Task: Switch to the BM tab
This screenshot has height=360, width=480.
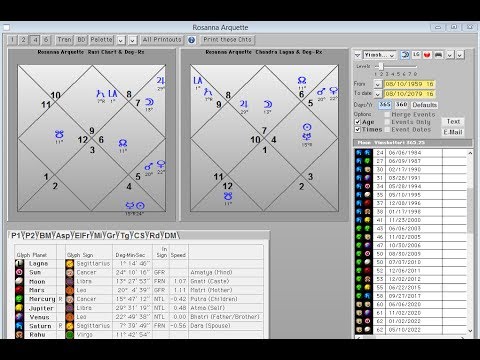Action: coord(45,236)
